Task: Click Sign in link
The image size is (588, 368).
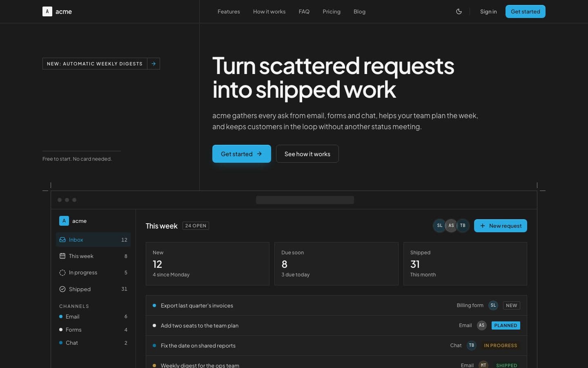Action: pos(488,11)
